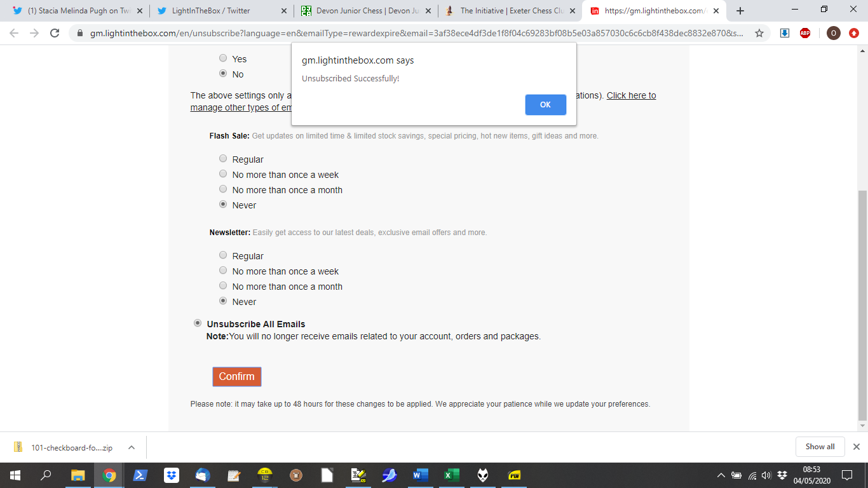Open the Devon Junior Chess tab
This screenshot has height=488, width=868.
point(366,11)
